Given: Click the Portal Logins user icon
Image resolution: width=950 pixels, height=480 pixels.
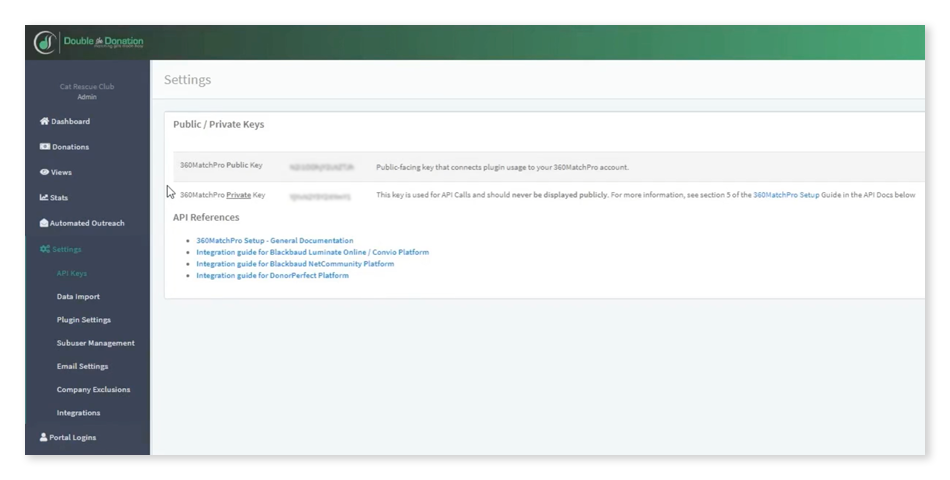Looking at the screenshot, I should 43,437.
